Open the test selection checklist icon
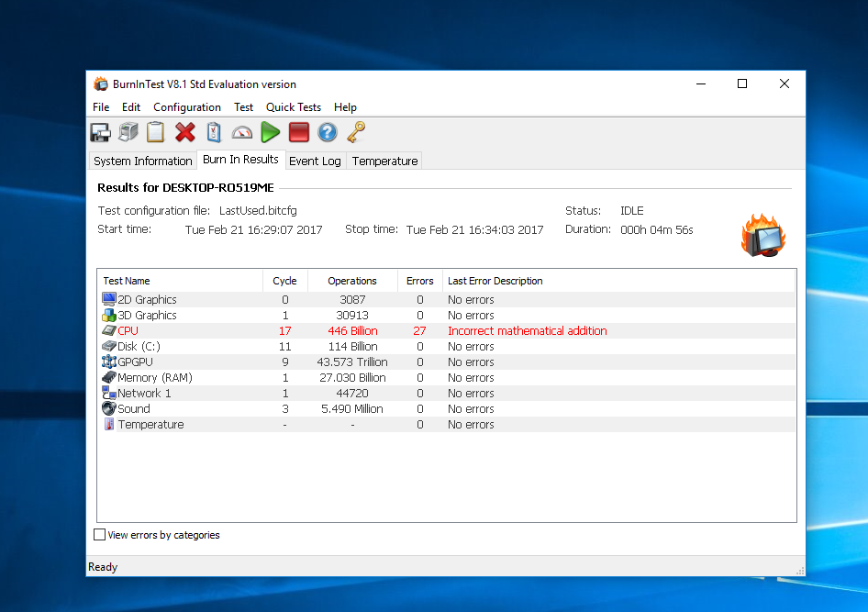The width and height of the screenshot is (868, 612). (x=214, y=133)
